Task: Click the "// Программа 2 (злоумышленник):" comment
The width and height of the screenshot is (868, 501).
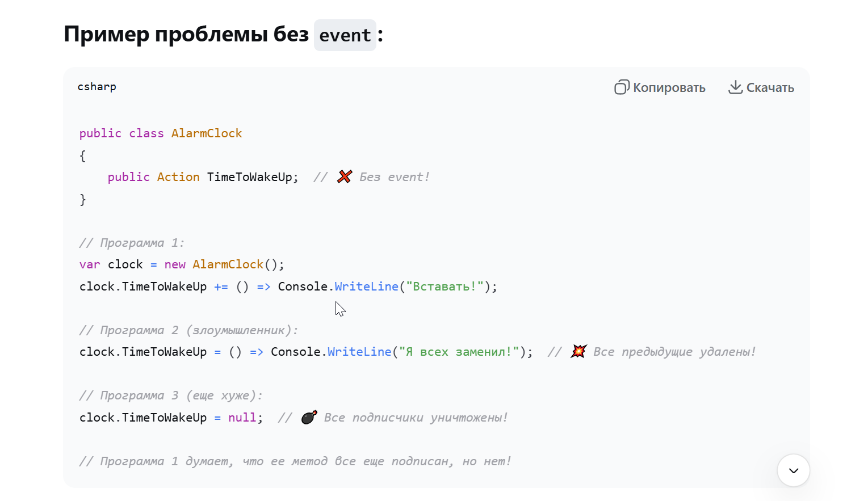Action: [x=188, y=330]
